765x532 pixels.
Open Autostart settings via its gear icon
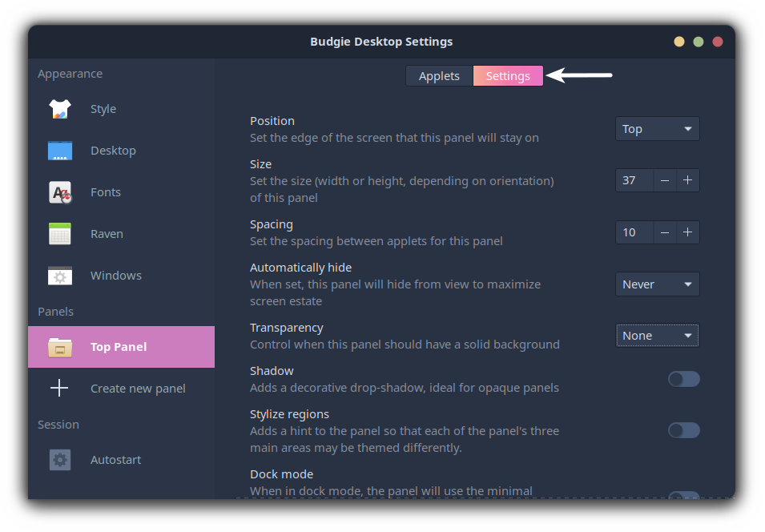point(59,459)
